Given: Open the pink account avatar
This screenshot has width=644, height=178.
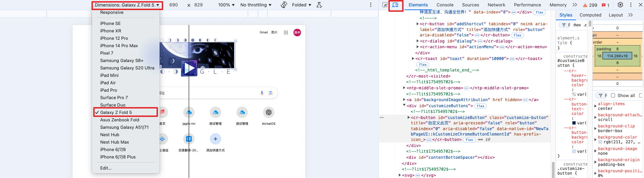Looking at the screenshot, I should coord(297,33).
